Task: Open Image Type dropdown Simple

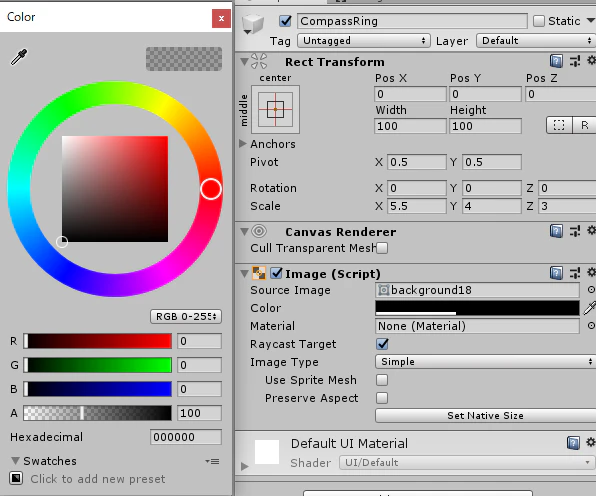Action: point(485,361)
